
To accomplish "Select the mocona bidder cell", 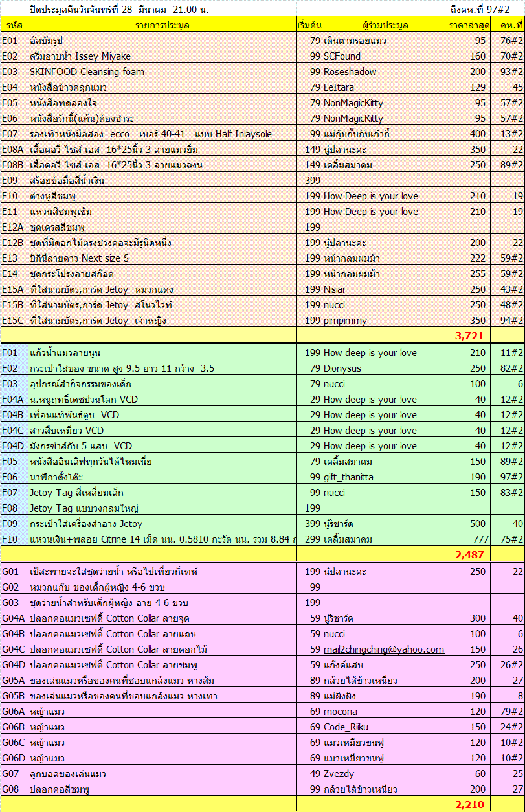I will (x=385, y=712).
